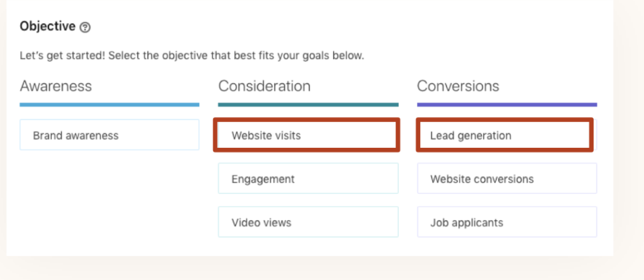Click the purple bar under Conversions
This screenshot has width=644, height=280.
[507, 104]
